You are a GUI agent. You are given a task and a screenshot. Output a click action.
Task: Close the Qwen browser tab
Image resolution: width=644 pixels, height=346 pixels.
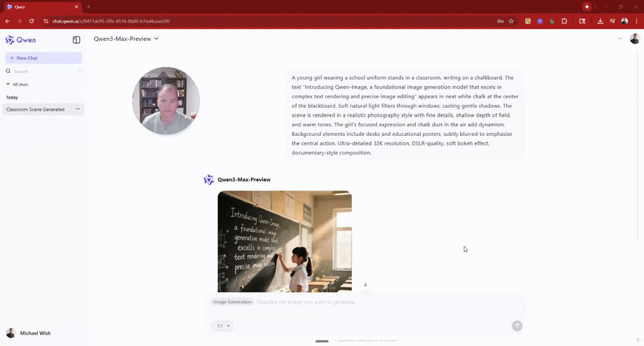click(x=76, y=6)
